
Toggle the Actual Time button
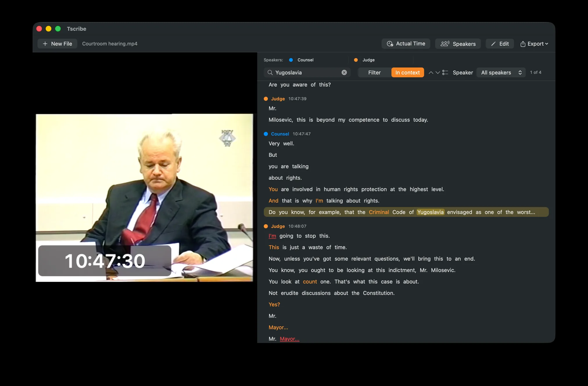[x=406, y=44]
